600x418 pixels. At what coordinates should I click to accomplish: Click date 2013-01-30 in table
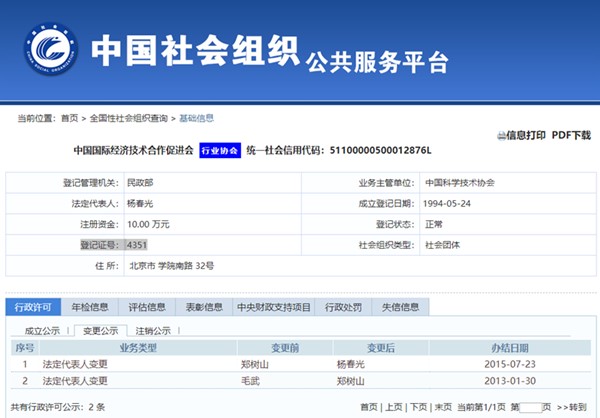click(x=510, y=381)
